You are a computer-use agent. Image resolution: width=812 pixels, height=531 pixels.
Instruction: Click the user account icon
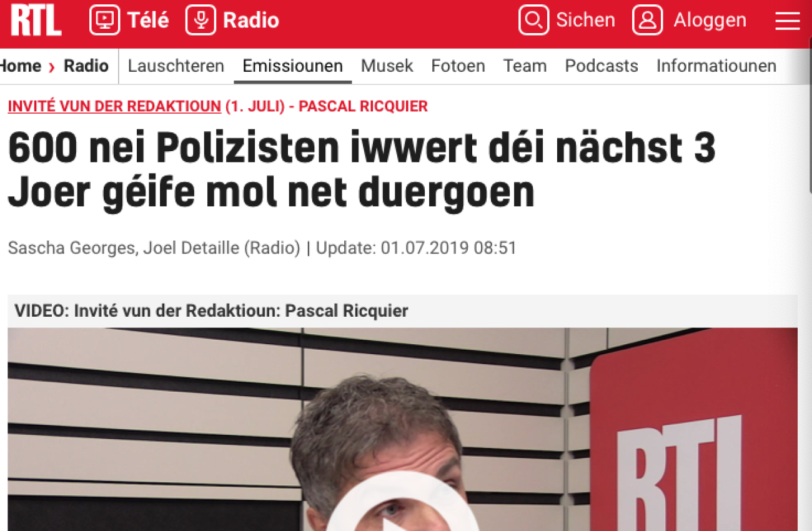pos(648,20)
